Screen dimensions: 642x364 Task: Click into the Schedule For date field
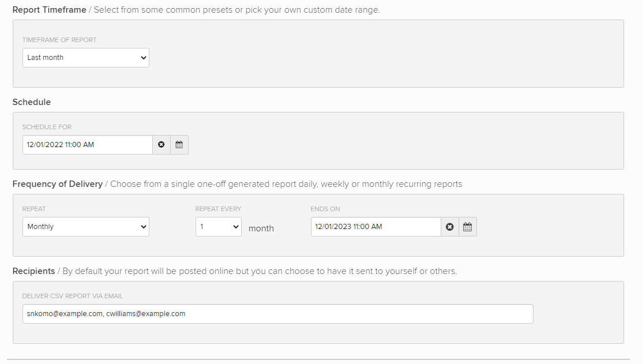(87, 145)
